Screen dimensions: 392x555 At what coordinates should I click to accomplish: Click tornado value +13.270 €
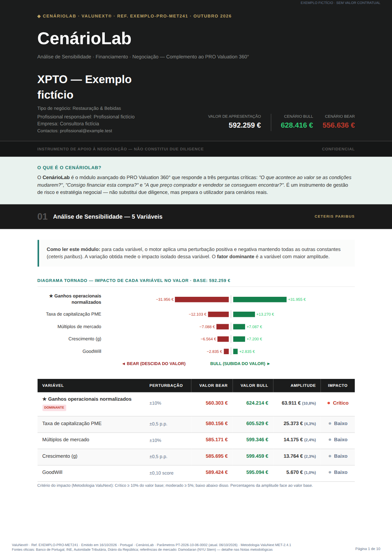coord(265,314)
